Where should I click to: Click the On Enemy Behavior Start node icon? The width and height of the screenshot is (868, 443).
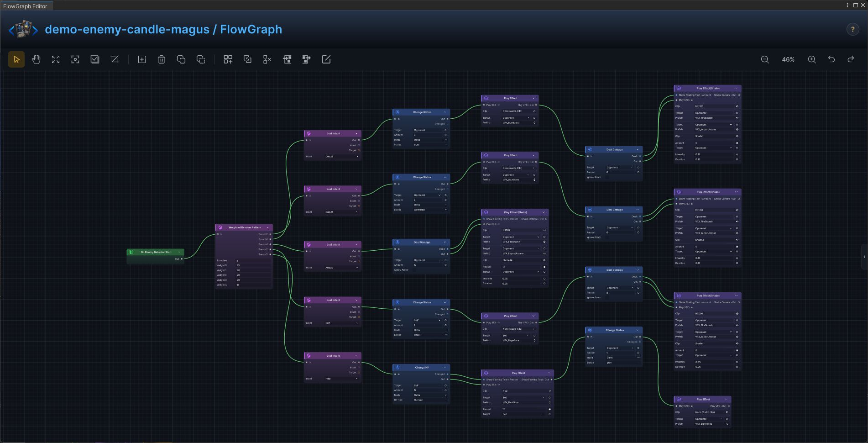pos(131,252)
